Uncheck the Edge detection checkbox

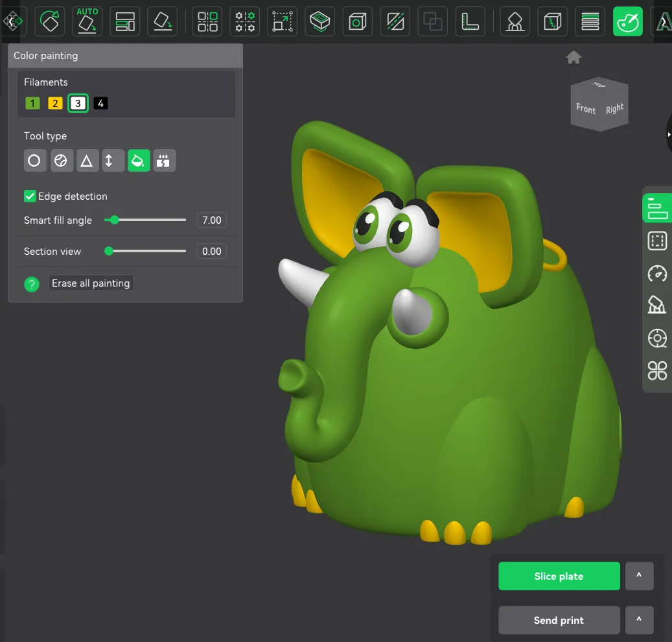click(30, 196)
